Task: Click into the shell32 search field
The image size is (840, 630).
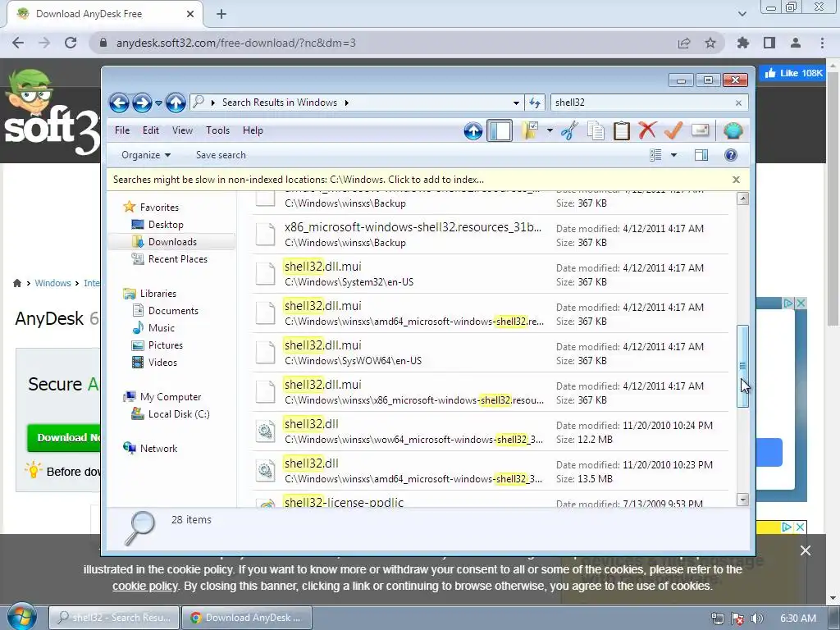Action: [x=643, y=103]
